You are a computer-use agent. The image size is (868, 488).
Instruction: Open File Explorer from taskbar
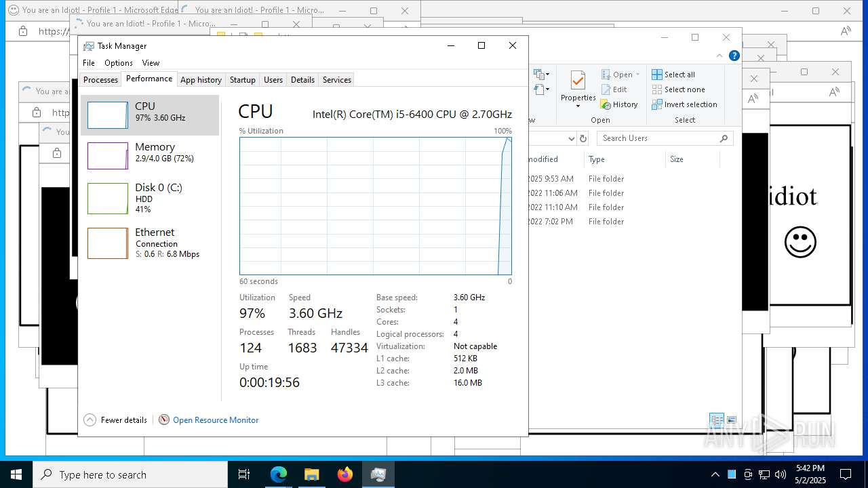coord(311,474)
